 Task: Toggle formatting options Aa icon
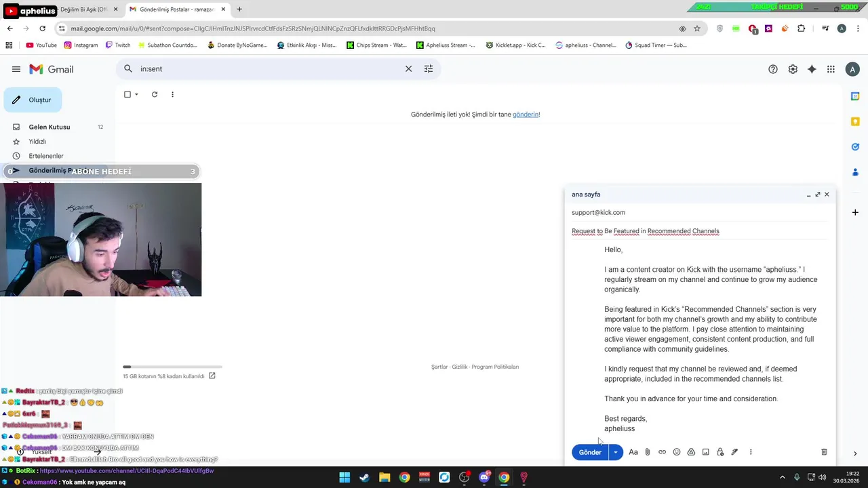click(633, 452)
